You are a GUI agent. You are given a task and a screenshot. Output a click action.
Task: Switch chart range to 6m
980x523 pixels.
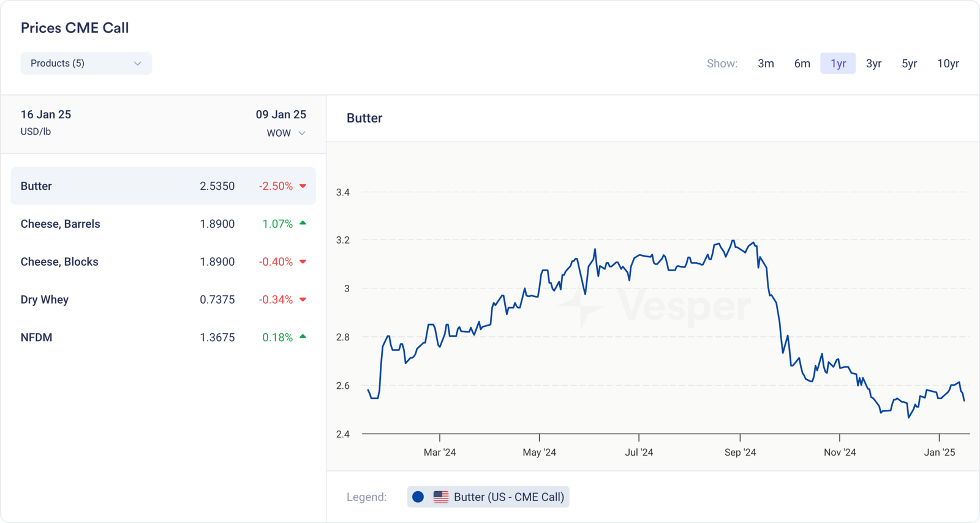click(x=802, y=64)
